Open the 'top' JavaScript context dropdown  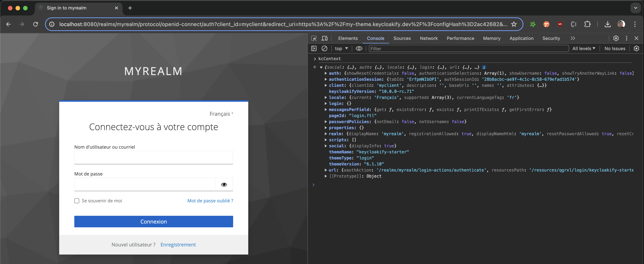click(341, 48)
